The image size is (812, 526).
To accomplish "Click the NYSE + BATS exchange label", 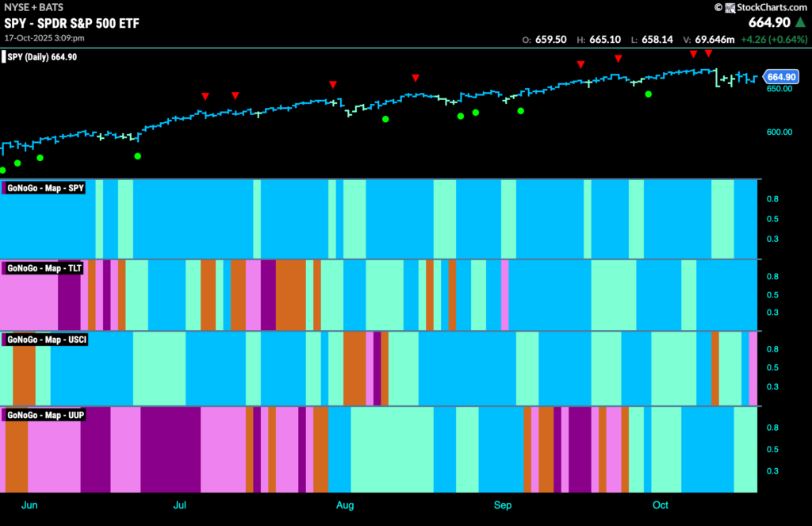I will (33, 7).
